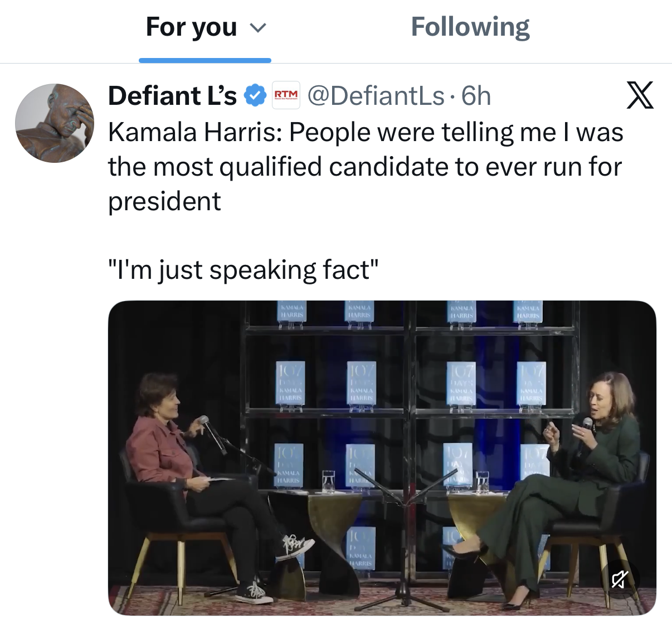This screenshot has width=672, height=619.
Task: Unmute the video with the speaker icon
Action: [x=620, y=579]
